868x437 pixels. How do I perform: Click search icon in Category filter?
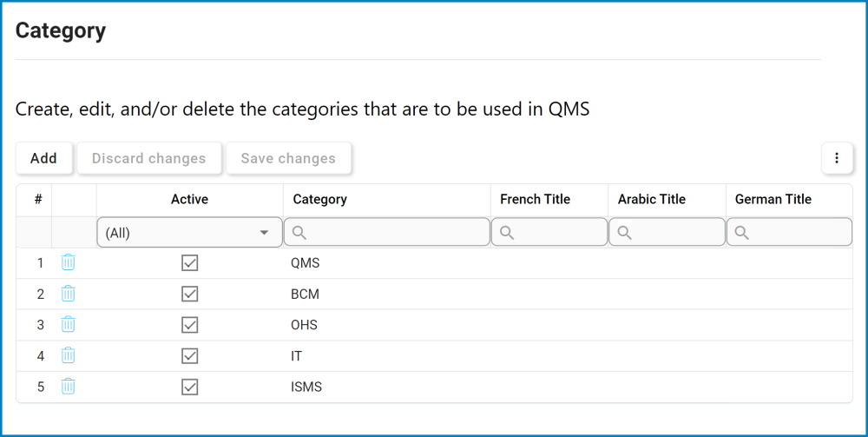pyautogui.click(x=299, y=233)
